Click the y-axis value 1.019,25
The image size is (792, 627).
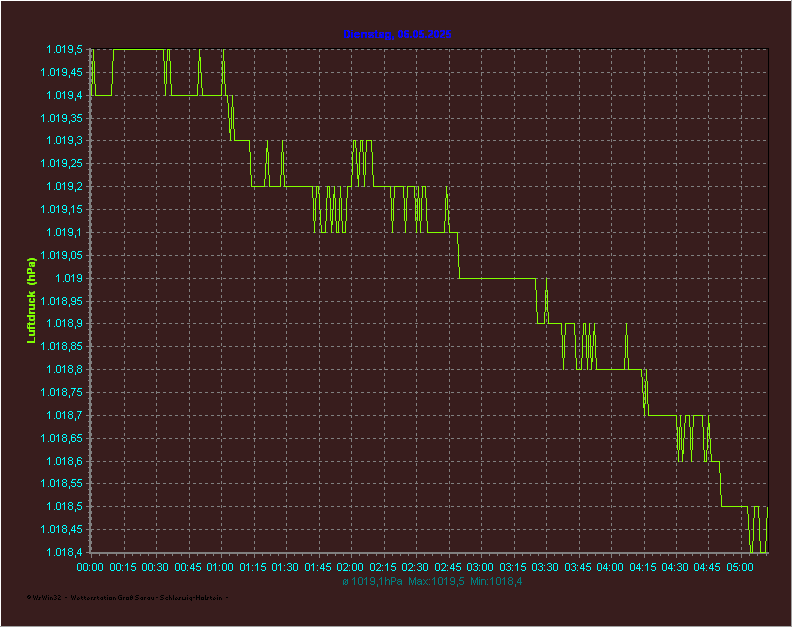pos(62,163)
